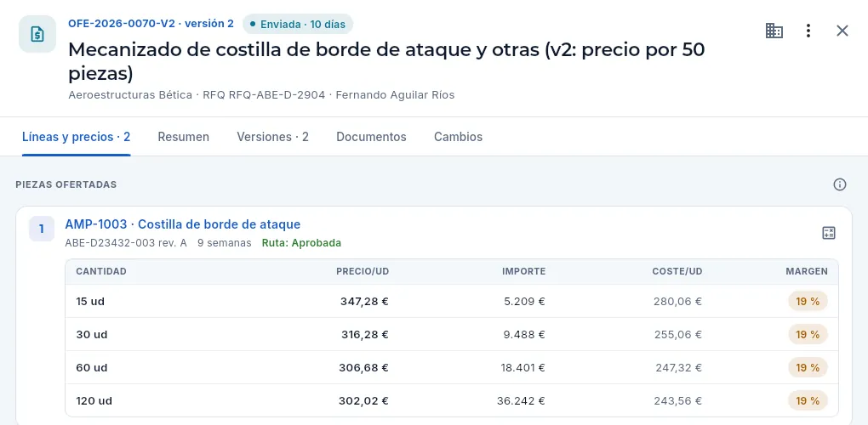Click the Enviada 10 días status badge

(298, 25)
